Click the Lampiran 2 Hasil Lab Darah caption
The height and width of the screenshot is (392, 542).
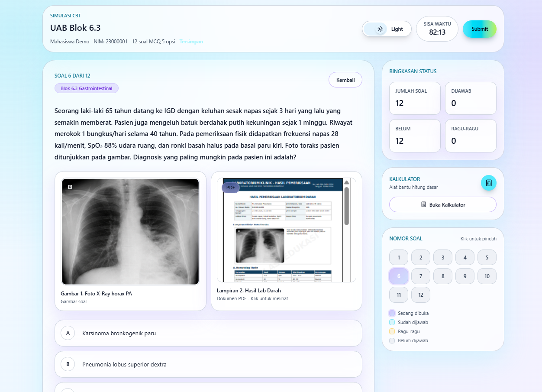pyautogui.click(x=249, y=291)
